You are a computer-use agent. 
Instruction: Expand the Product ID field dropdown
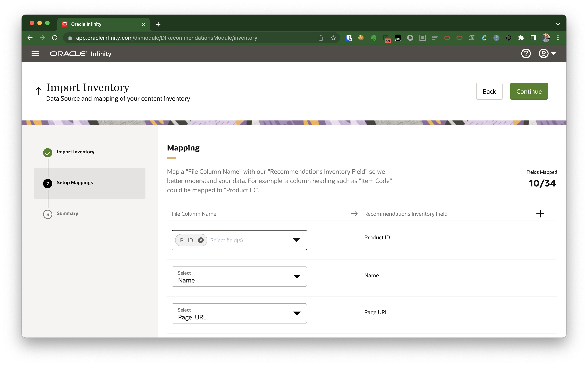(x=297, y=240)
